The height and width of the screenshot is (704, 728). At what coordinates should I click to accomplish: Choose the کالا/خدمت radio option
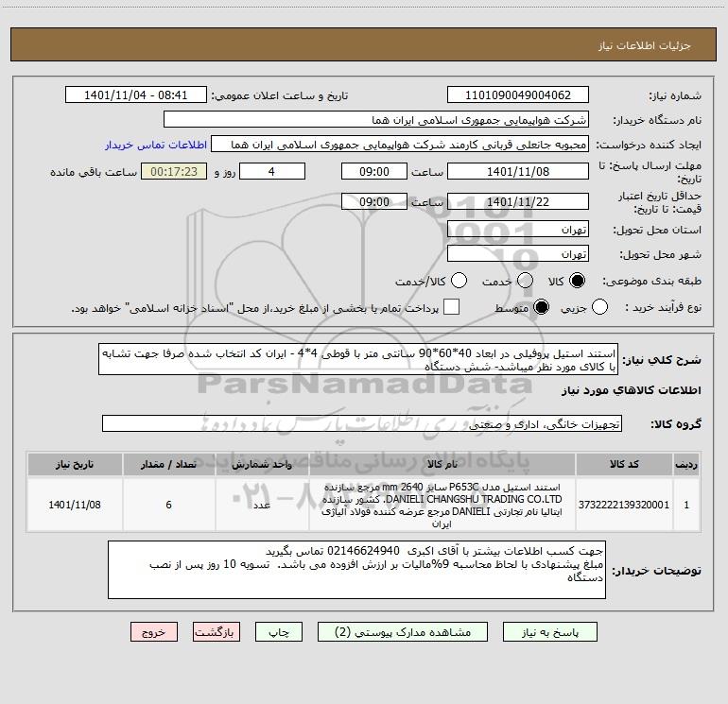point(459,282)
